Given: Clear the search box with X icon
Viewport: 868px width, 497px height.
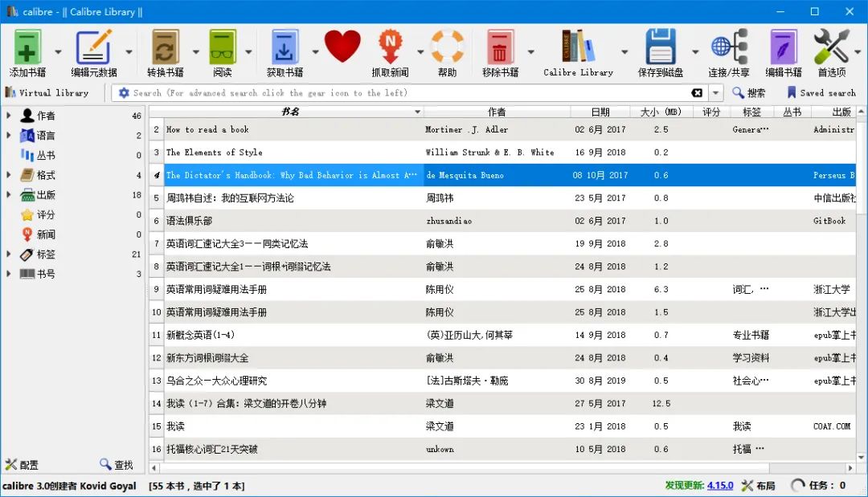Looking at the screenshot, I should (x=697, y=93).
